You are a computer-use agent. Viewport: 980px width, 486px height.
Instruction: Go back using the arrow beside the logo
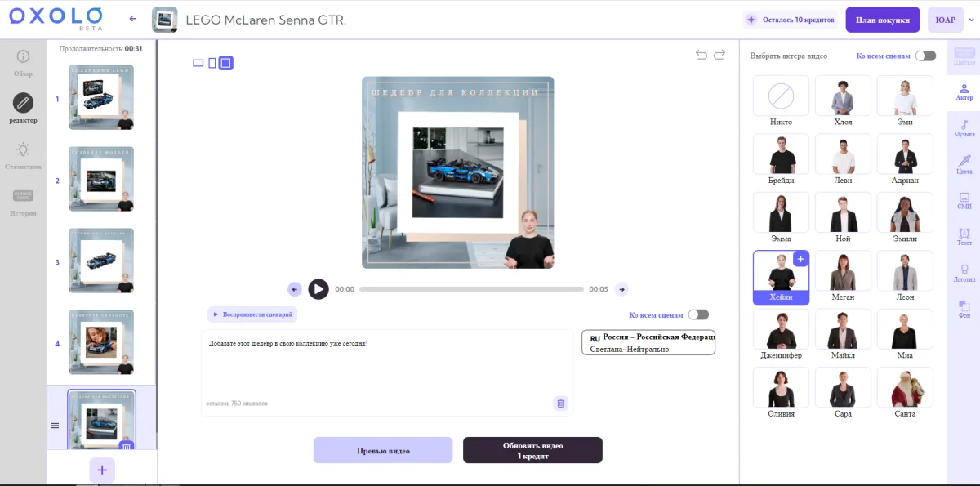(x=133, y=19)
